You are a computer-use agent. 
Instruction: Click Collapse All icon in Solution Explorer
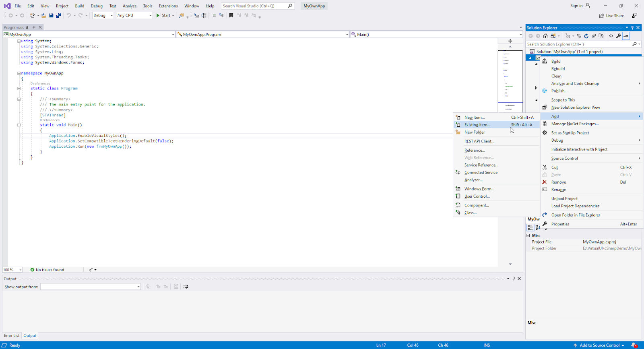point(594,36)
